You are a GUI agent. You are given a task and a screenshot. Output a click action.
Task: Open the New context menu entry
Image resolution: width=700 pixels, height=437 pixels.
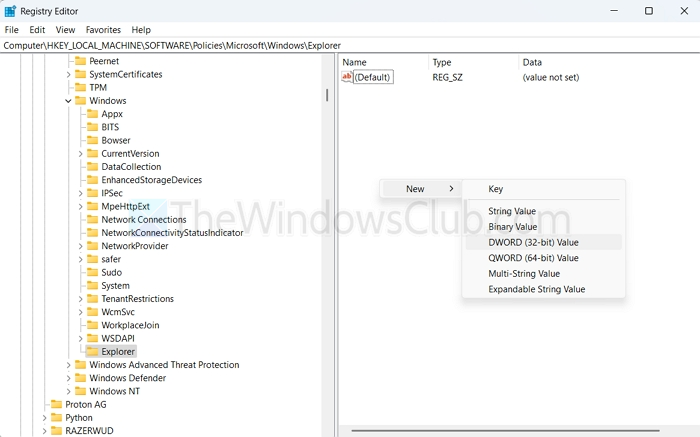click(x=421, y=189)
